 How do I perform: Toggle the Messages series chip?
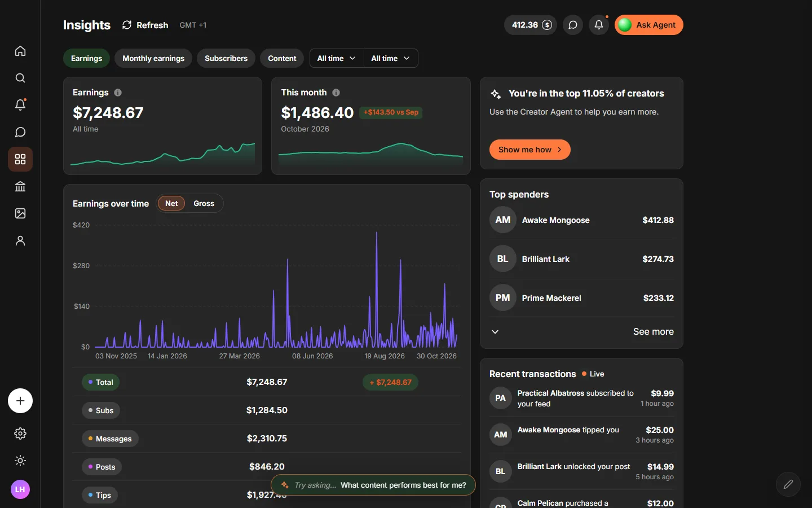coord(110,439)
